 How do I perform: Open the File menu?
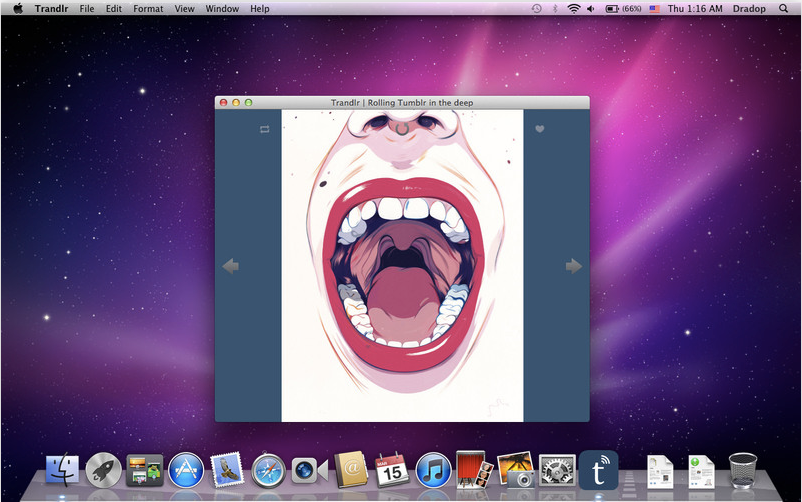click(x=87, y=9)
